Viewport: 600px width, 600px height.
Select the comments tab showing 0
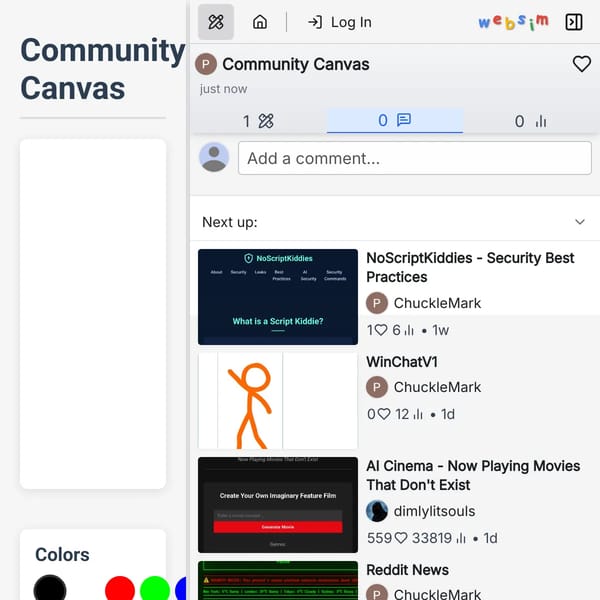tap(395, 121)
